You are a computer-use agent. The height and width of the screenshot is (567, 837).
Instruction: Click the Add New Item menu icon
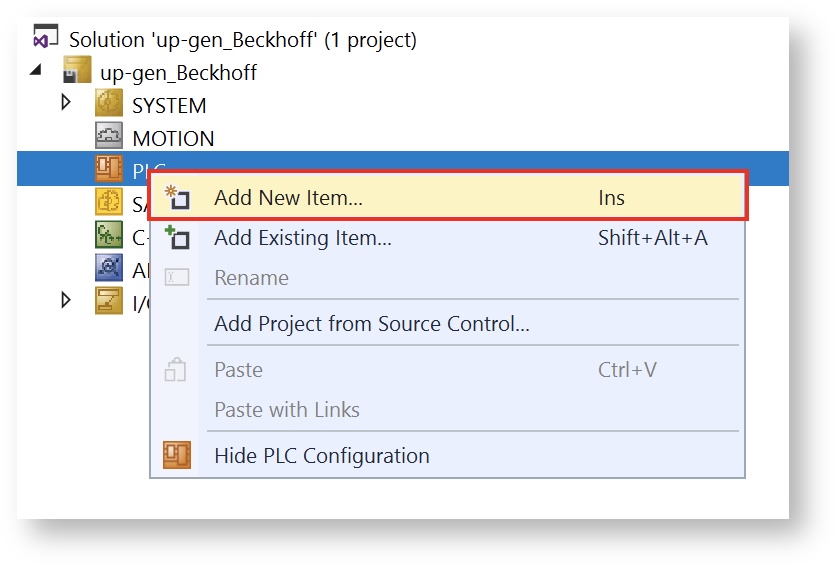[177, 197]
